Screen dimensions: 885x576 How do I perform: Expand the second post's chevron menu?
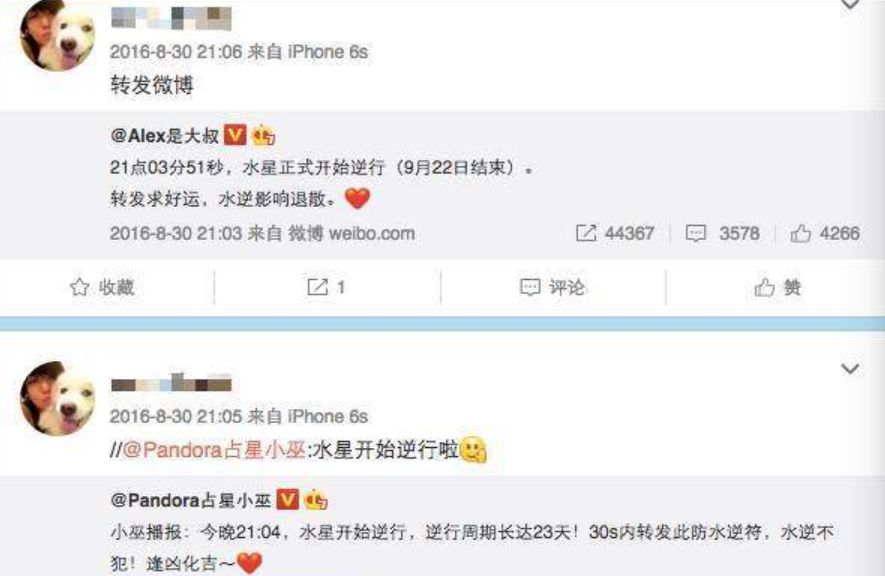pyautogui.click(x=850, y=369)
